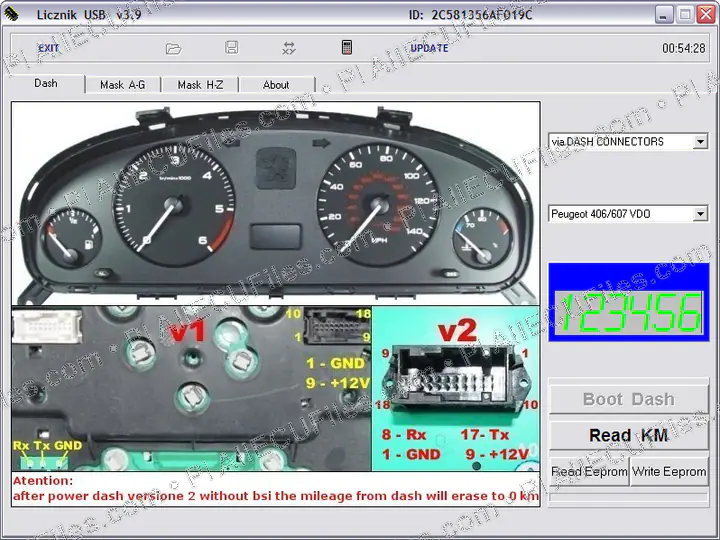Save using the floppy disk icon
The image size is (720, 540).
click(x=231, y=47)
